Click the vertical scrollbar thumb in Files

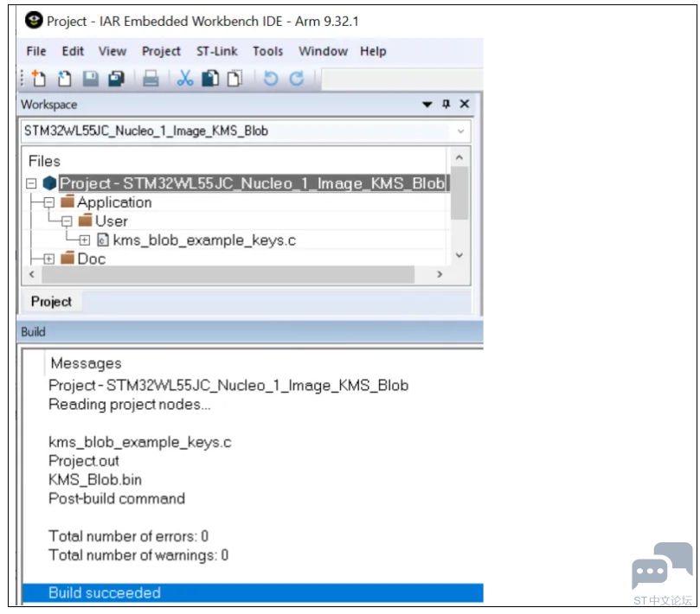point(459,193)
